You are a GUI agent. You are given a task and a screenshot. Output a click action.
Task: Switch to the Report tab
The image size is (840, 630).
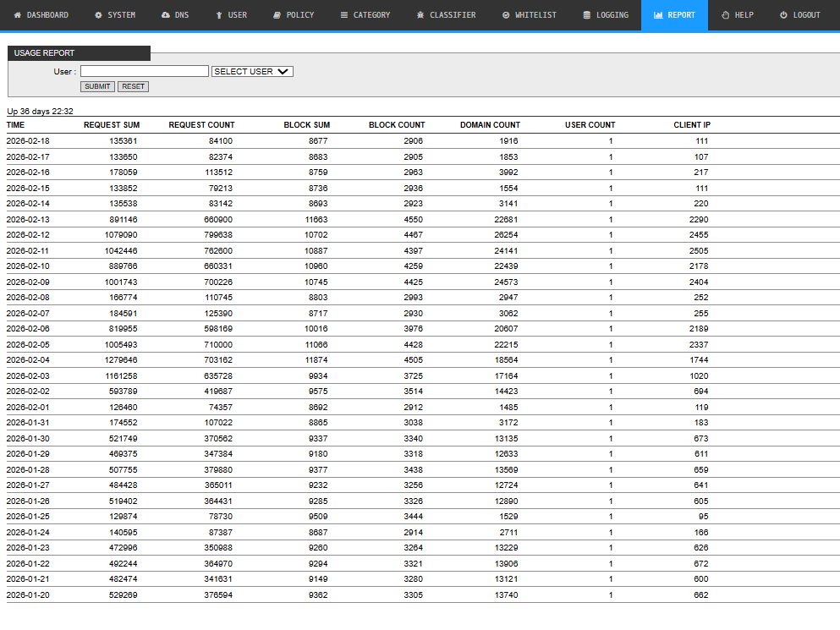click(x=673, y=15)
